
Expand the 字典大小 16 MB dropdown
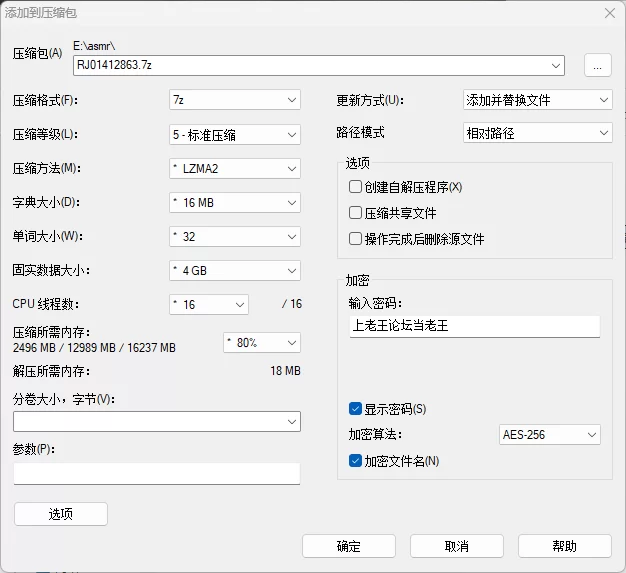[235, 202]
